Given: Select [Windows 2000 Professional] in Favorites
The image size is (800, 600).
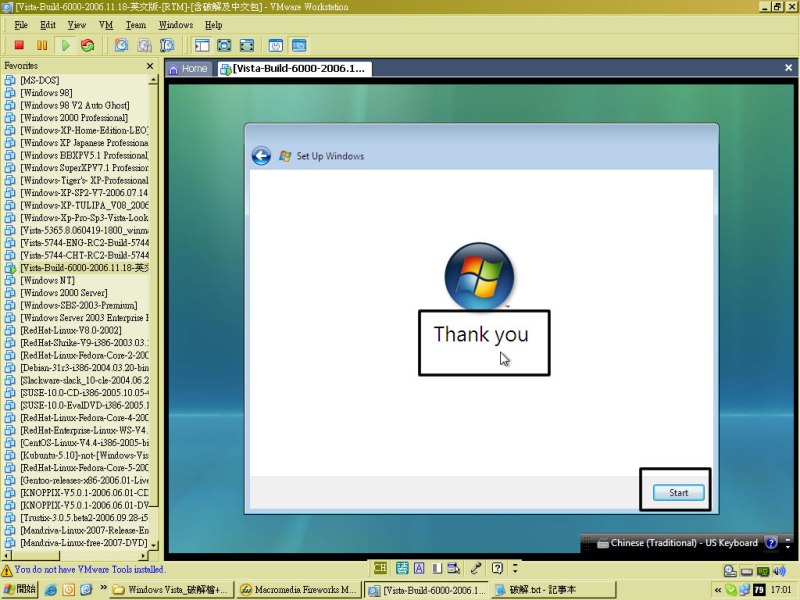Looking at the screenshot, I should click(73, 117).
